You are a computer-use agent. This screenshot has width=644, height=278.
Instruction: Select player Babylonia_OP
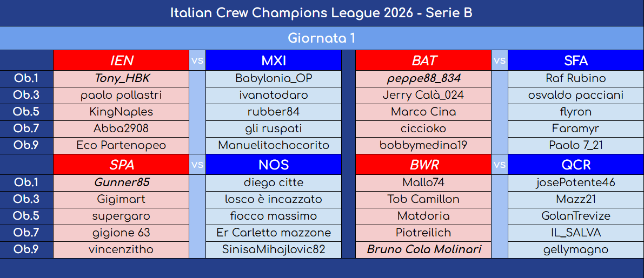pyautogui.click(x=274, y=78)
